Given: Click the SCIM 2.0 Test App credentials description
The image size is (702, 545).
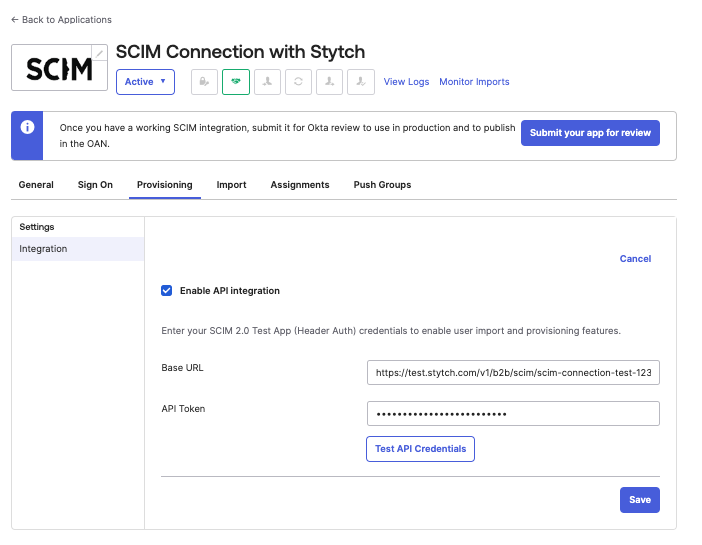Looking at the screenshot, I should (x=391, y=331).
